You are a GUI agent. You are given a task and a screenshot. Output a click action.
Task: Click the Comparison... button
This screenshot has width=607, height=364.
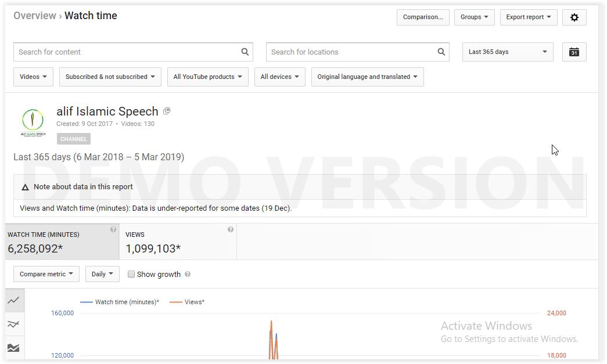click(x=423, y=17)
